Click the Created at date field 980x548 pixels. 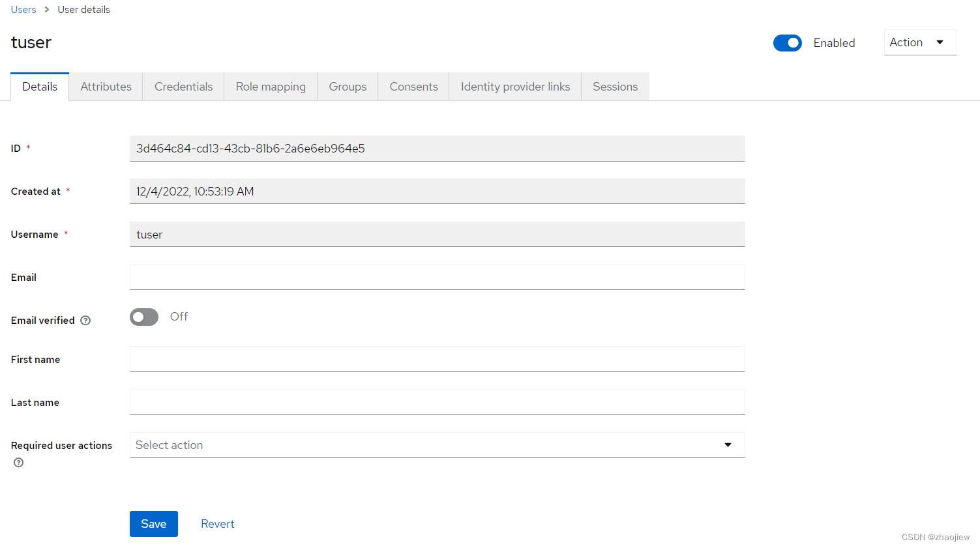click(437, 192)
